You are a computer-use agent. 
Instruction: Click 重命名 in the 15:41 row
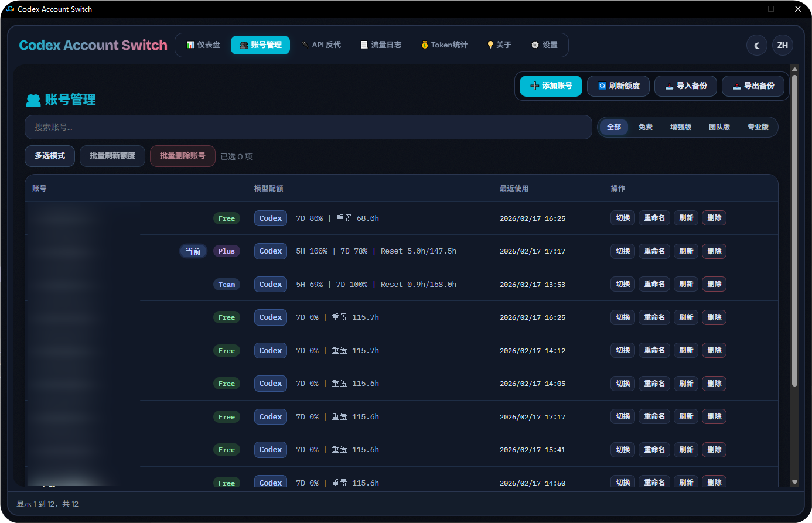click(654, 450)
